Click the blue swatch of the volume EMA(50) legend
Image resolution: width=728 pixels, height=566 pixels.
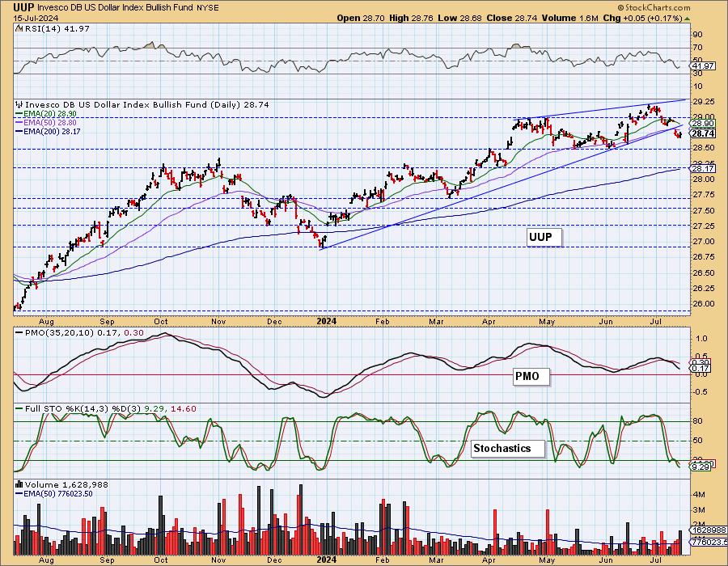19,493
